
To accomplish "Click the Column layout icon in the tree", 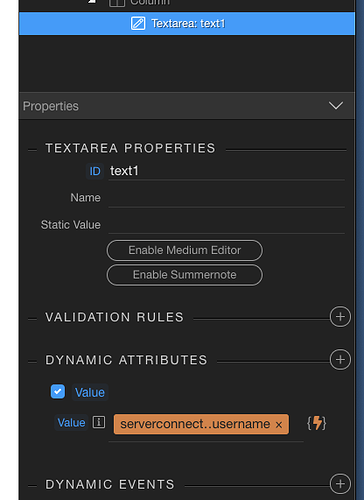I will pyautogui.click(x=117, y=3).
